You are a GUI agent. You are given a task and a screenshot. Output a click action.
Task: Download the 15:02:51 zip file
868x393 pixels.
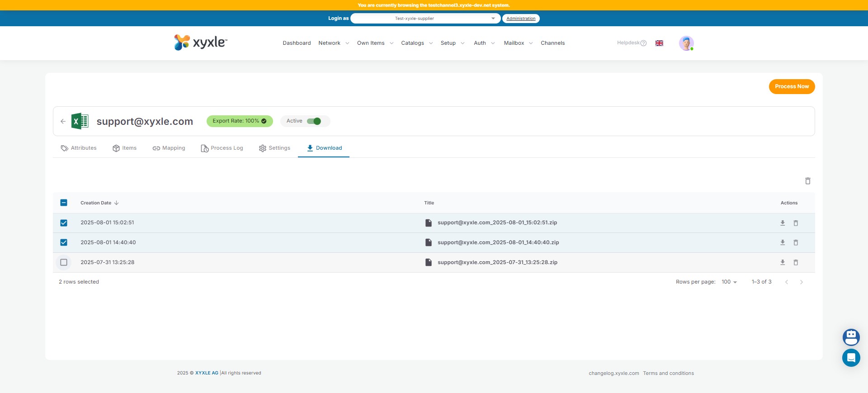point(783,223)
